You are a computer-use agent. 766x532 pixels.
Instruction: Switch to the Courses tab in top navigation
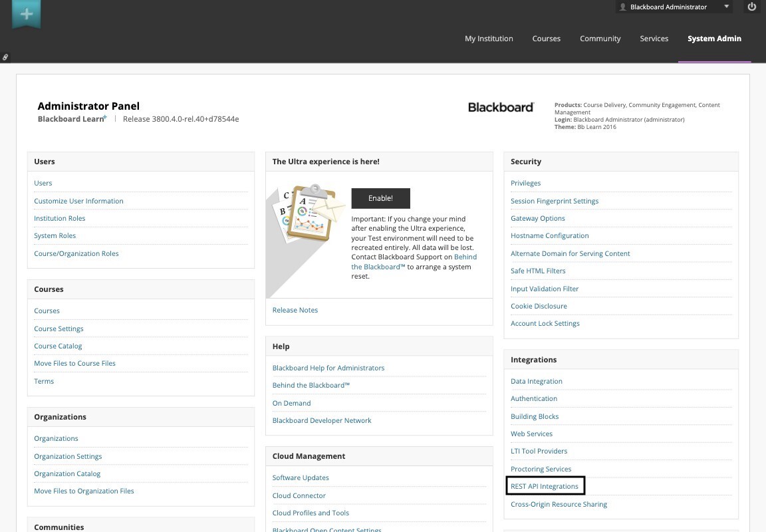546,39
